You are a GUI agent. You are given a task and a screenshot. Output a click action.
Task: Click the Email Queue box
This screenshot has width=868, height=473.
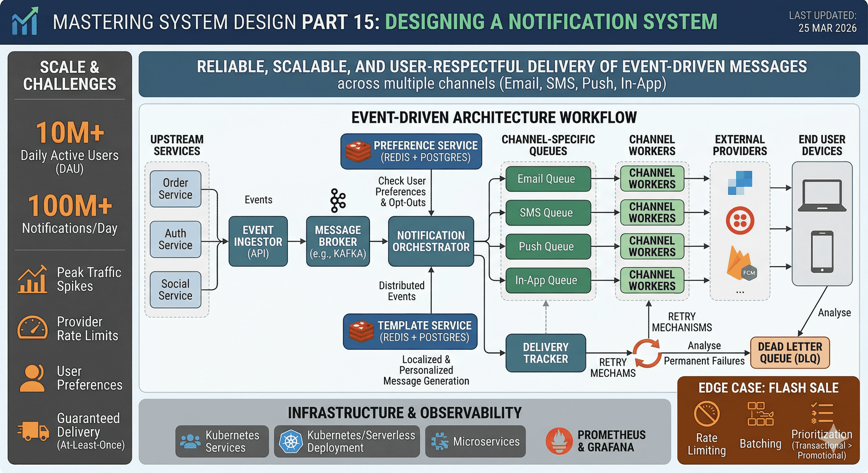tap(548, 179)
